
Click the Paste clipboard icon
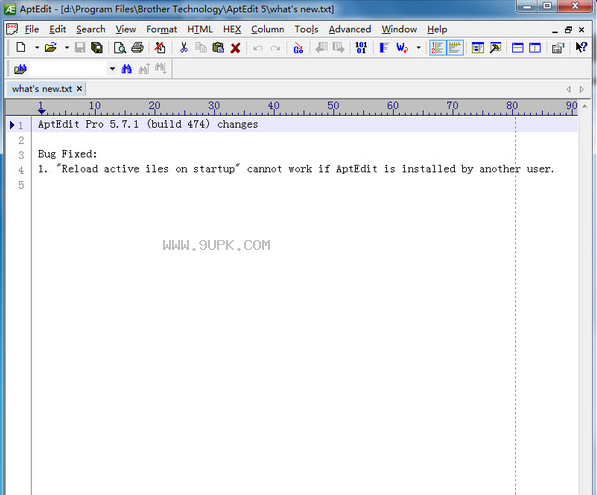coord(218,48)
